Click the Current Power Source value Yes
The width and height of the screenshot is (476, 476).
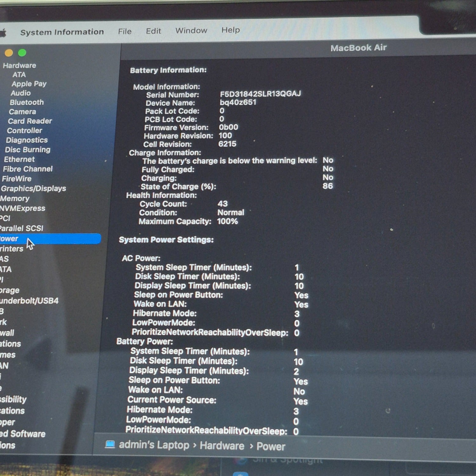coord(301,401)
